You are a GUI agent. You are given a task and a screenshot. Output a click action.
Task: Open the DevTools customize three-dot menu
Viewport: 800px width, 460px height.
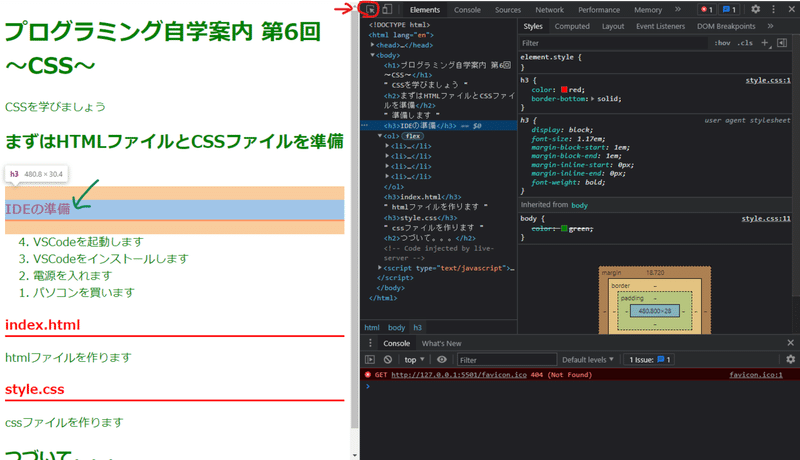(x=773, y=9)
